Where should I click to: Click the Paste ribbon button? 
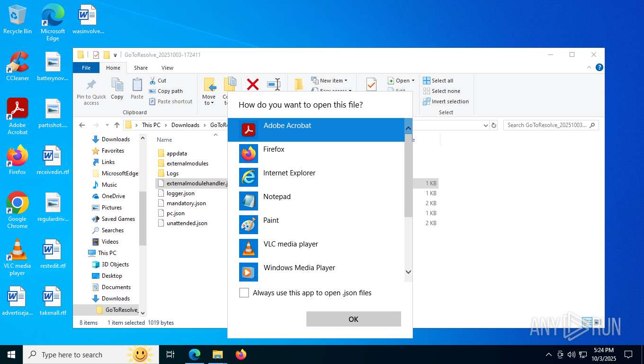pyautogui.click(x=137, y=89)
